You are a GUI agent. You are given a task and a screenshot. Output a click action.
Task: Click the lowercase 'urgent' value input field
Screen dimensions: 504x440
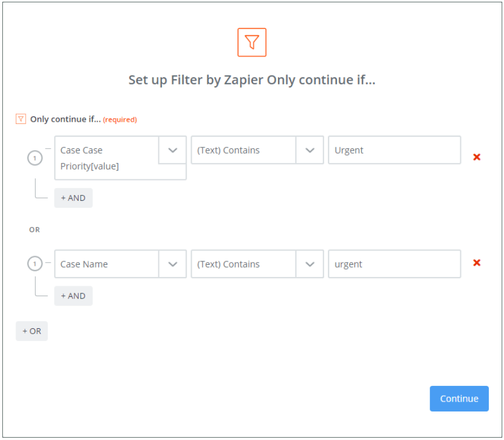click(x=394, y=264)
